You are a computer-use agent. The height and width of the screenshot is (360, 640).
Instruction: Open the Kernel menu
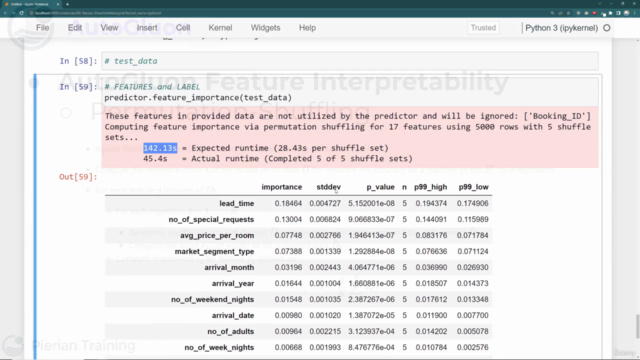tap(220, 28)
